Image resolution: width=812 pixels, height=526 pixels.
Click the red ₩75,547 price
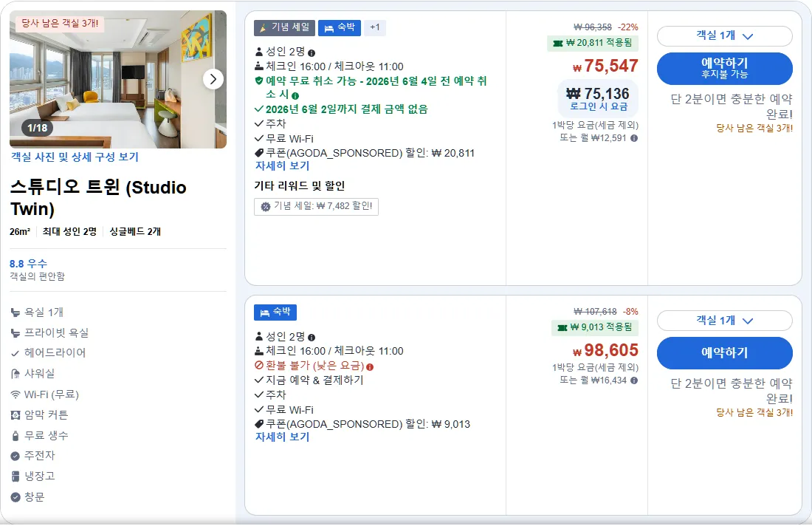click(605, 66)
